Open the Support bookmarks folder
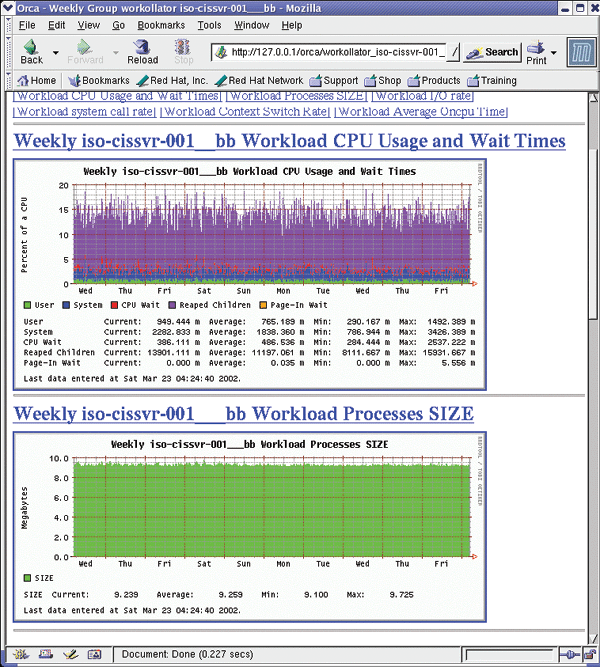Viewport: 600px width, 667px height. [x=334, y=80]
